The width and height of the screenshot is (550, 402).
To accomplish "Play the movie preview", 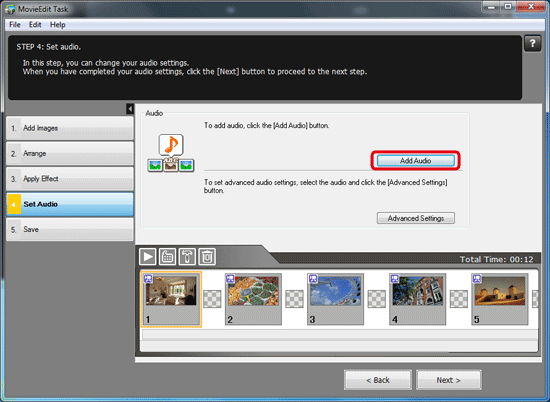I will 148,256.
